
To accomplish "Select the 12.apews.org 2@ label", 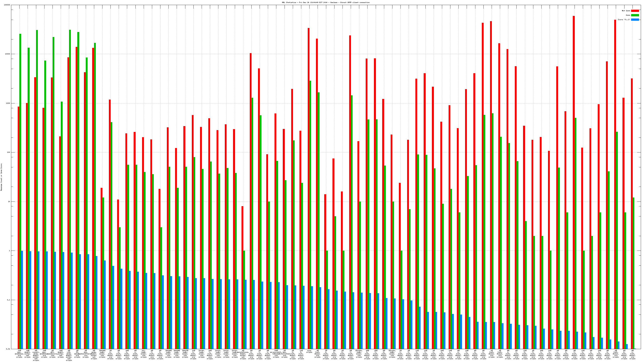I will tap(77, 354).
